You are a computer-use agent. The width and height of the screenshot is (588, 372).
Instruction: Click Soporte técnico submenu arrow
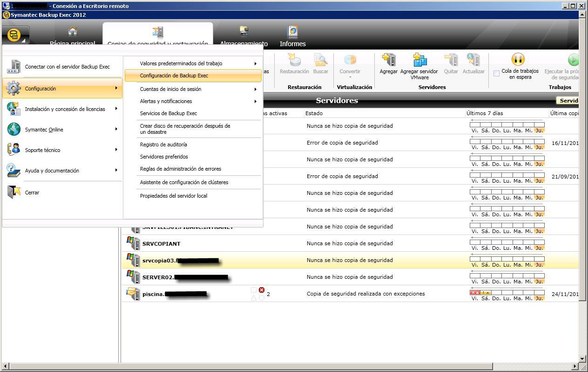tap(116, 150)
